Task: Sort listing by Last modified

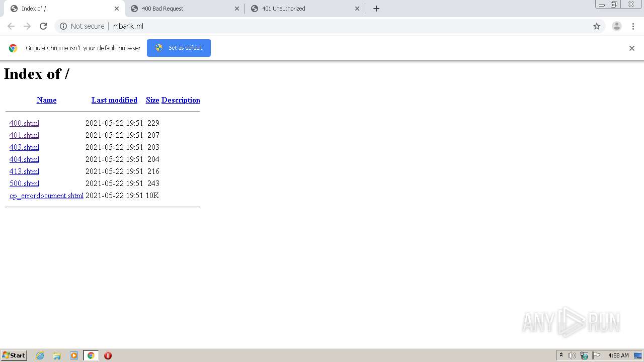Action: pyautogui.click(x=114, y=100)
